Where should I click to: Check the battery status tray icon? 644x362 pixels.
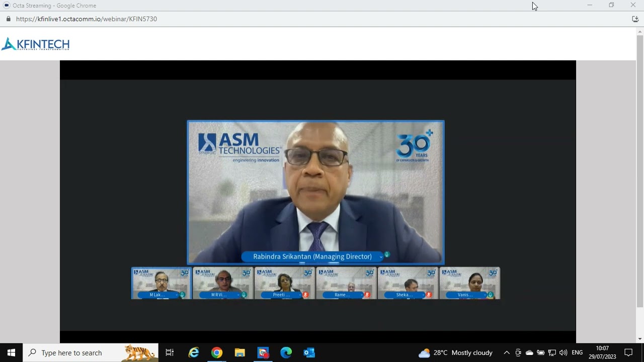pyautogui.click(x=541, y=352)
